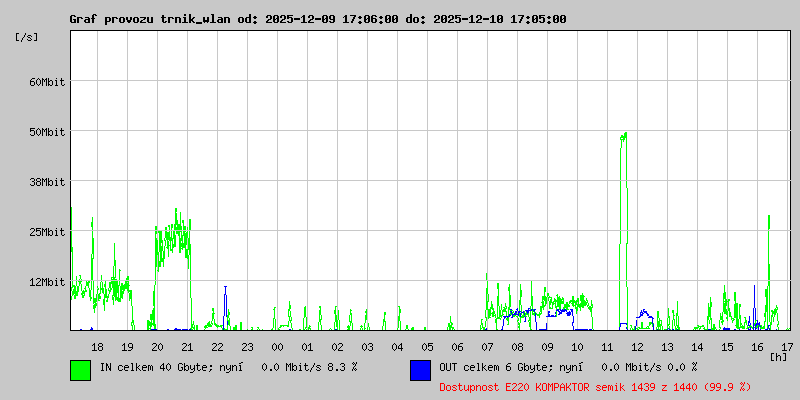Screen dimensions: 800x400
Task: Click the hour label '10' on x-axis
Action: [578, 347]
